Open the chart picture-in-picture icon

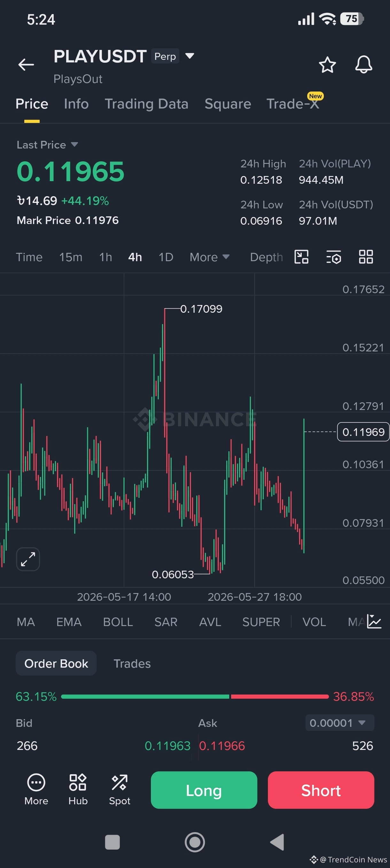pos(301,257)
